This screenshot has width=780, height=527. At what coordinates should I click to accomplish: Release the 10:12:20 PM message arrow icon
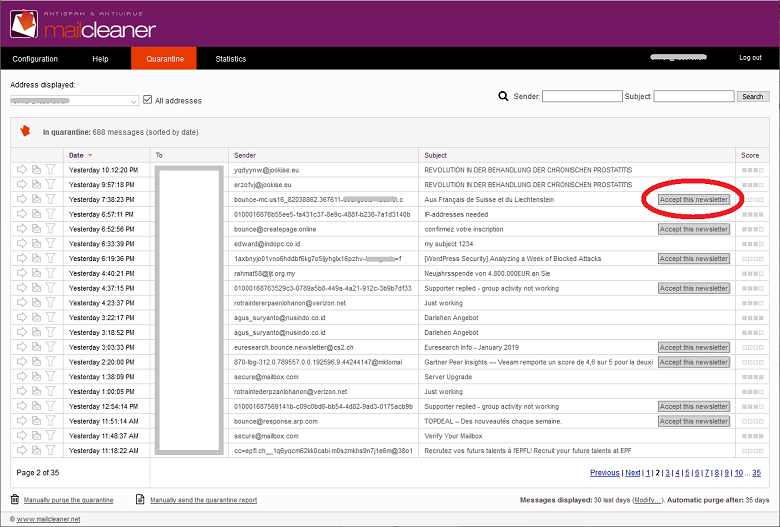pyautogui.click(x=21, y=170)
